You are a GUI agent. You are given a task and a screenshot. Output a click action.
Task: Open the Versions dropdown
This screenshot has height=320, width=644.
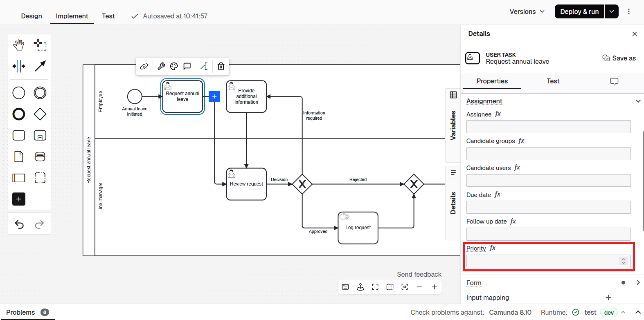click(x=527, y=11)
